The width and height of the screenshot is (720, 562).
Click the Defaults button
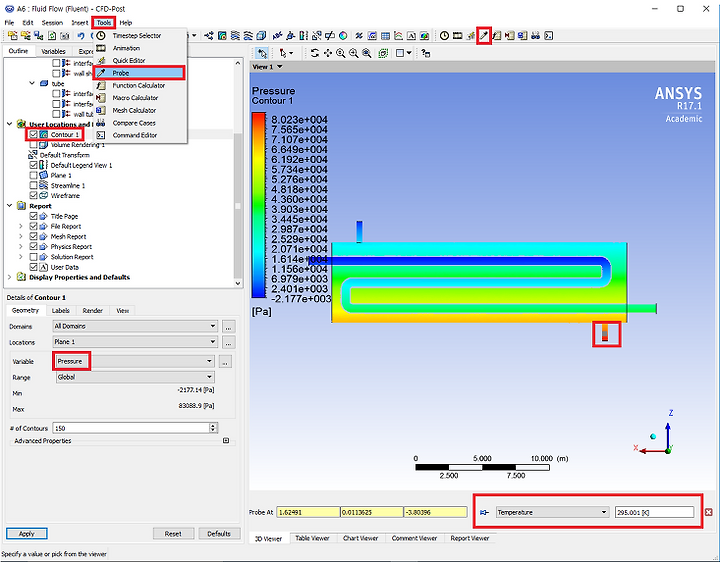(x=219, y=534)
